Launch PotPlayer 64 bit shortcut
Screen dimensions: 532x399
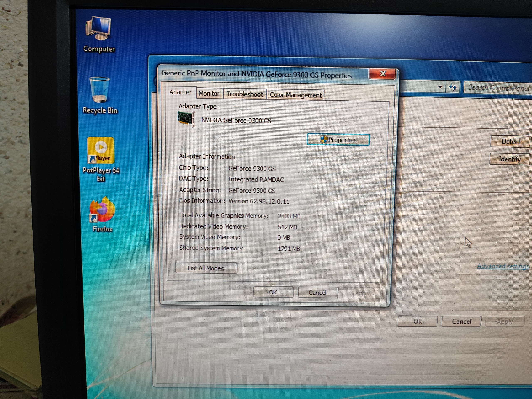[x=101, y=159]
